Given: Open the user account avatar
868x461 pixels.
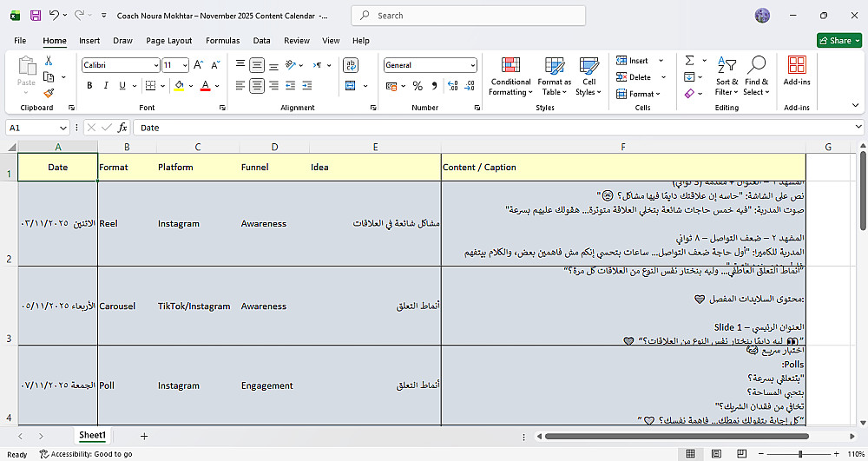Looking at the screenshot, I should click(x=762, y=16).
